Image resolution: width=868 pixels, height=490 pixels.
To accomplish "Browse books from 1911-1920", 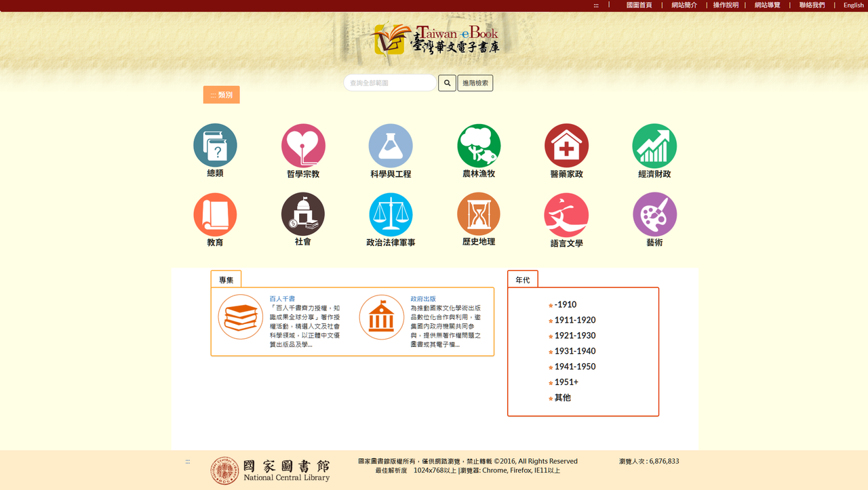I will click(575, 321).
